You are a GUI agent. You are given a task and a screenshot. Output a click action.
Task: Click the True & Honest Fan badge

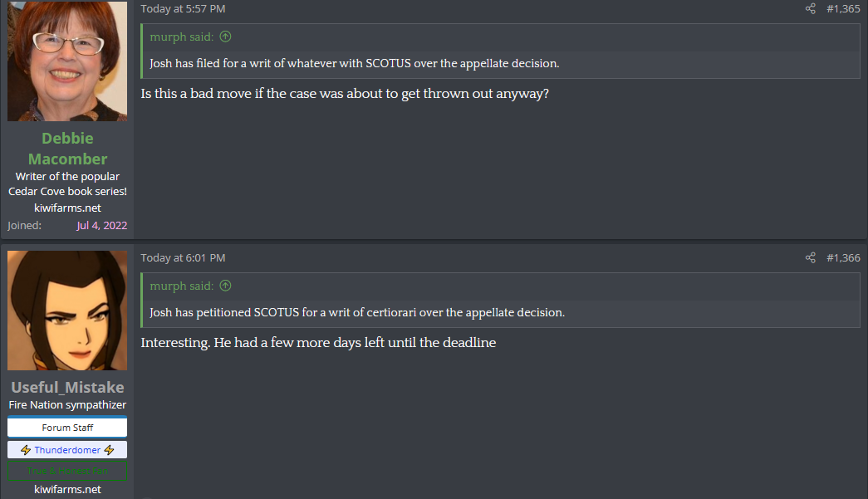tap(67, 472)
